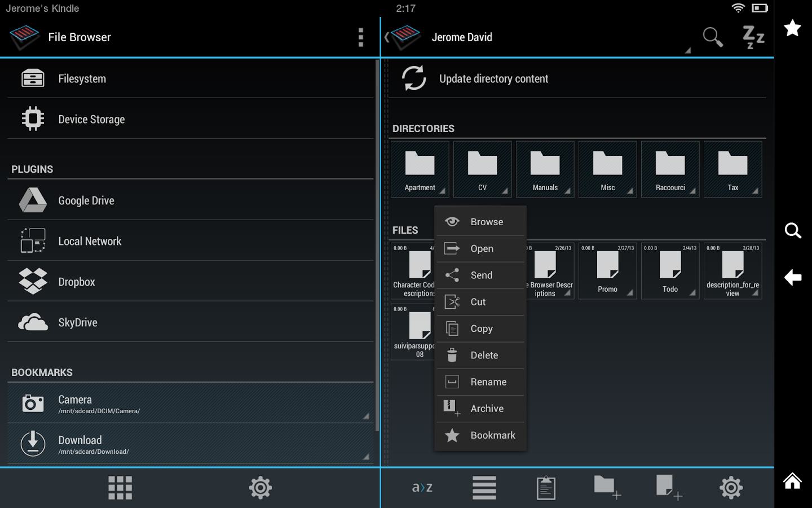This screenshot has height=508, width=812.
Task: Tap the Kindle home icon
Action: point(793,481)
